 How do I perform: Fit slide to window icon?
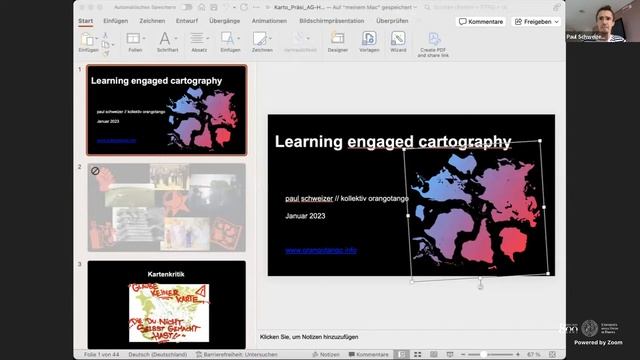coord(552,355)
